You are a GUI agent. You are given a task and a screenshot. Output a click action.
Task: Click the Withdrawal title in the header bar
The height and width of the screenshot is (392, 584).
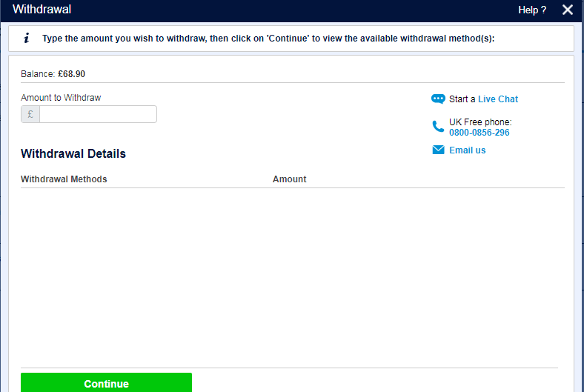(x=42, y=10)
